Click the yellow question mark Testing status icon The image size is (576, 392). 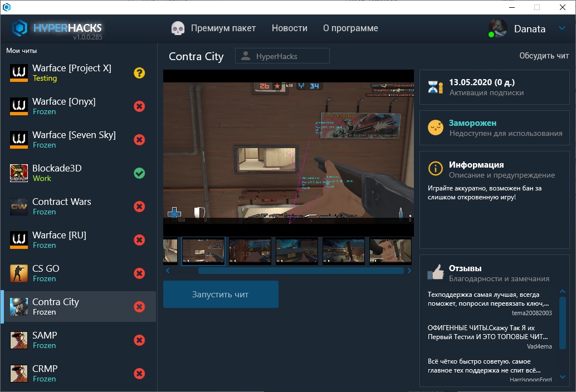[139, 73]
